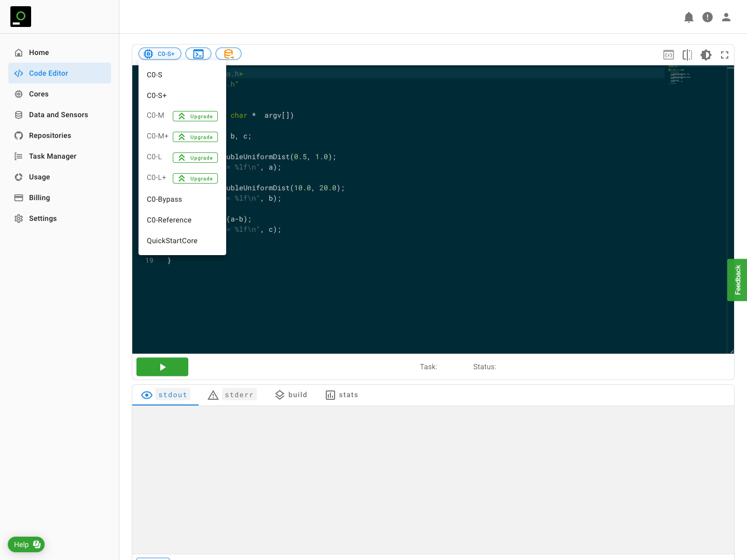
Task: Click Upgrade button next to C0-M
Action: 195,116
